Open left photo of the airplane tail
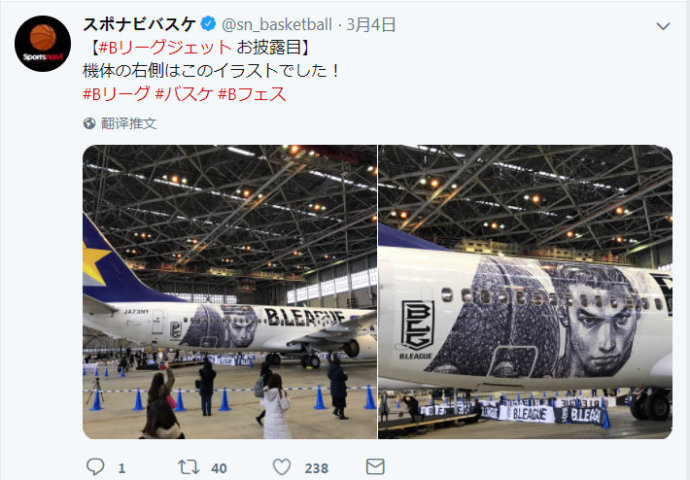This screenshot has width=690, height=480. tap(230, 292)
